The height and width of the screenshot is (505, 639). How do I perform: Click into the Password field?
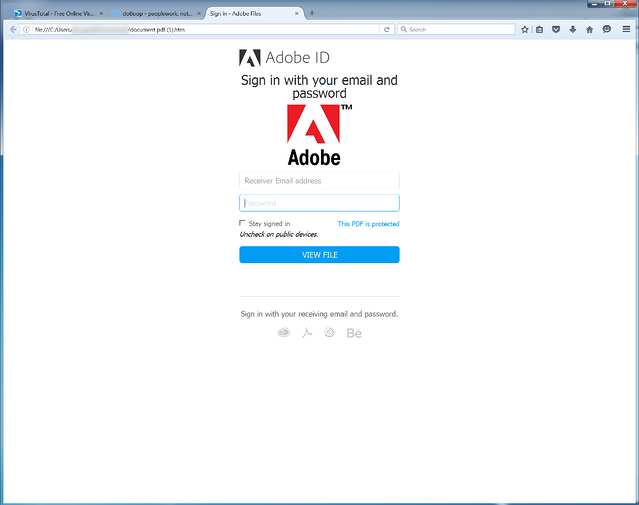point(319,203)
